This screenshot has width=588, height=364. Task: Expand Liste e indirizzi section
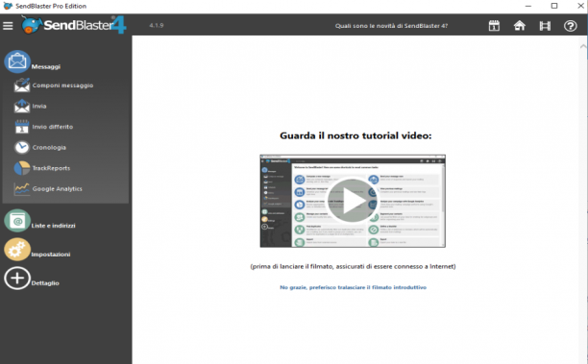[x=53, y=226]
